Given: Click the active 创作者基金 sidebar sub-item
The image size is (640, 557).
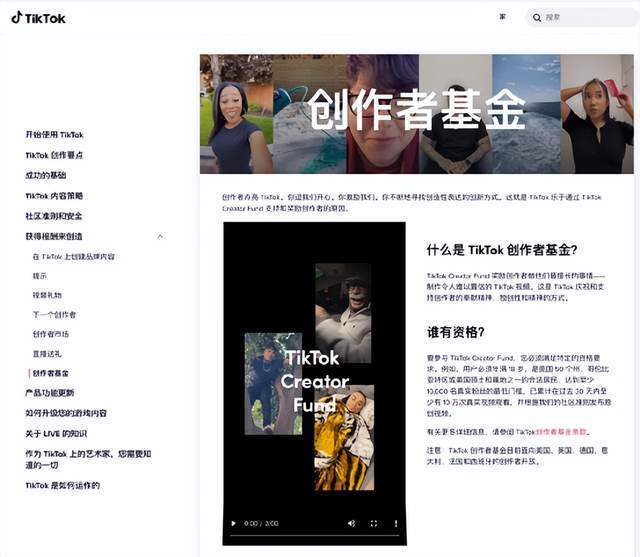Looking at the screenshot, I should click(51, 373).
